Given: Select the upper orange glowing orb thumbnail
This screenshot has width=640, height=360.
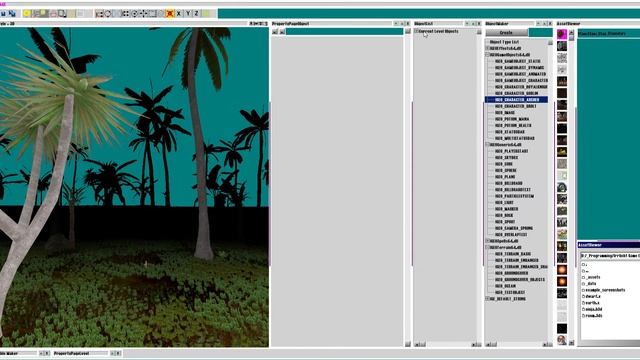Looking at the screenshot, I should tap(562, 270).
